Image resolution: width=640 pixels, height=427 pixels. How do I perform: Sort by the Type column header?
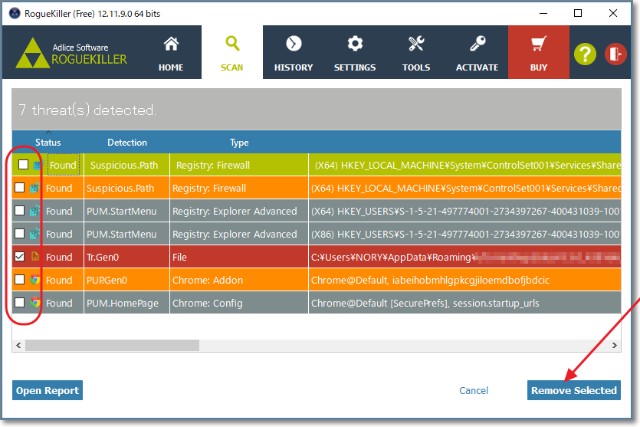tap(239, 142)
